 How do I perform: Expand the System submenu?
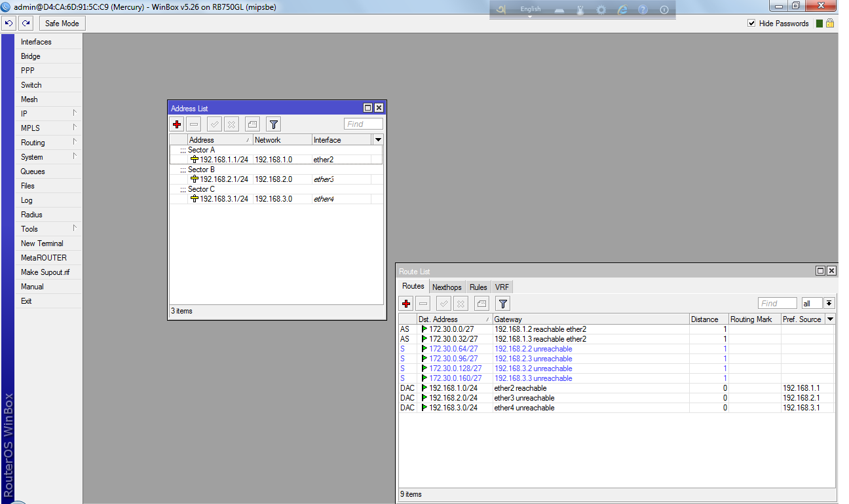(x=49, y=157)
